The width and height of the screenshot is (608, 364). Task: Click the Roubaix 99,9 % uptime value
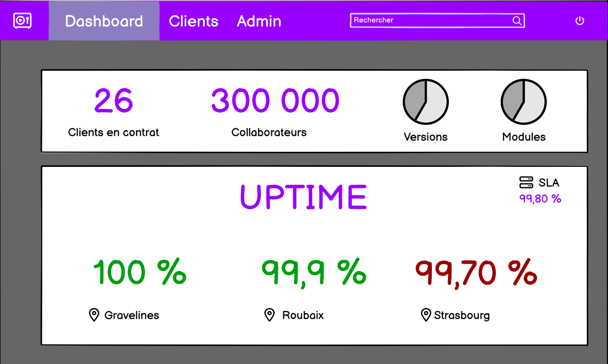[314, 272]
